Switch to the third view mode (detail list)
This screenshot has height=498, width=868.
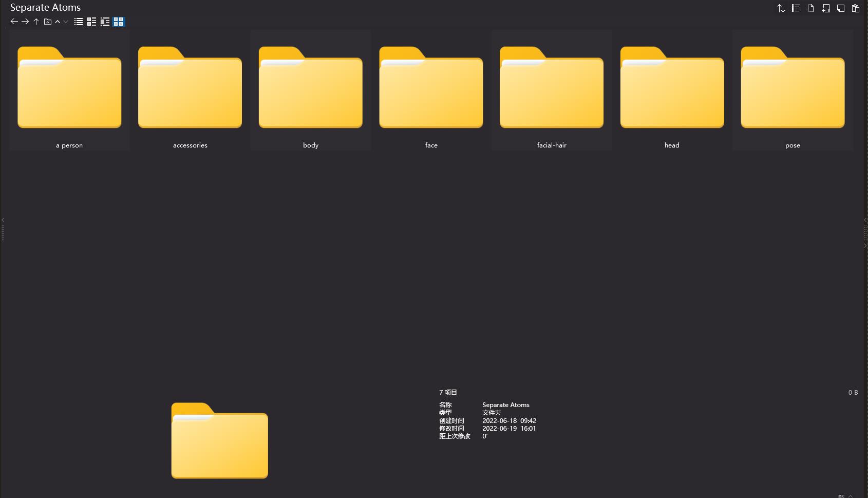(x=105, y=22)
